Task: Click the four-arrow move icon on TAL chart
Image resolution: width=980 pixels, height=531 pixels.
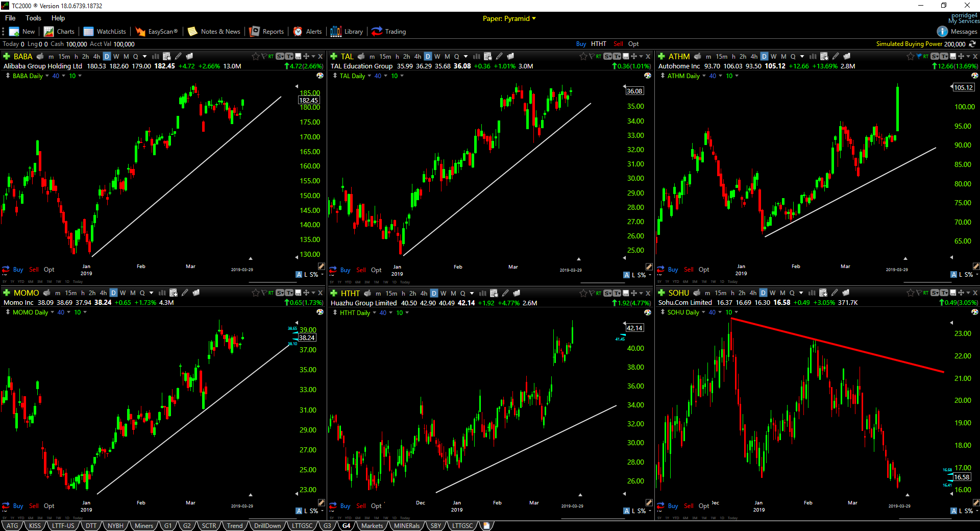Action: pos(634,56)
